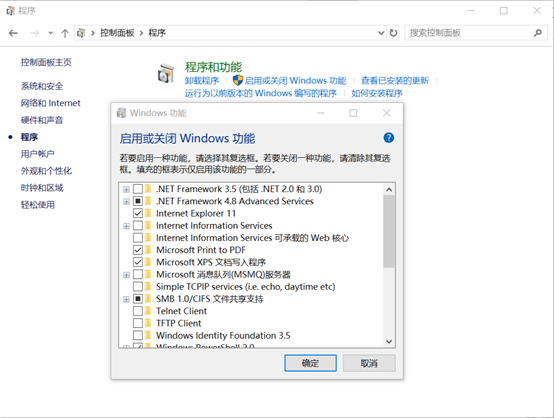Expand .NET Framework 4.8 Advanced Services node
The image size is (554, 418).
126,202
